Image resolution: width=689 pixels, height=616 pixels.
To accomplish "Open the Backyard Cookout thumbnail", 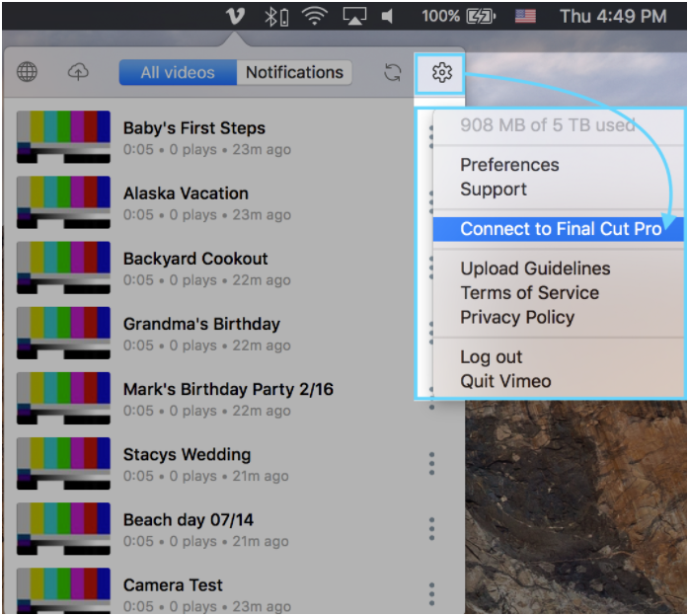I will tap(63, 268).
